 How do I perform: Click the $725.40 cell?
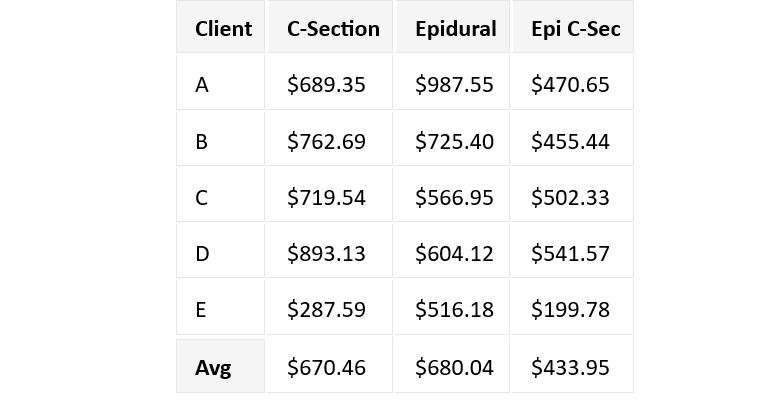[454, 141]
